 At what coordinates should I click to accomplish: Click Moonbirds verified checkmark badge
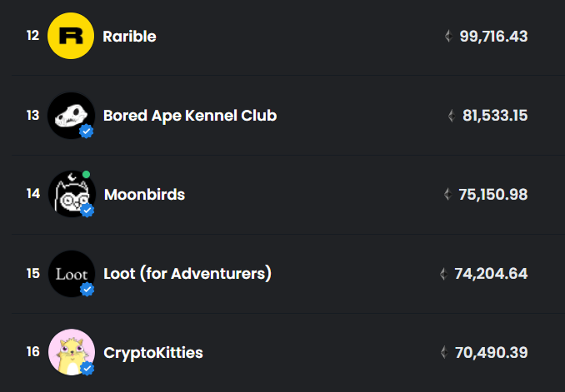click(87, 211)
